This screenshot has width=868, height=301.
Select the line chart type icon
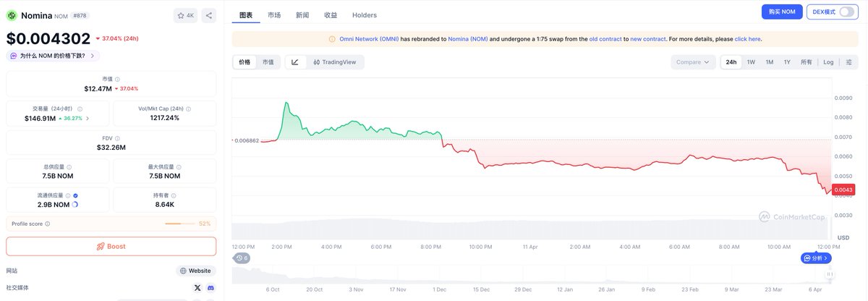[x=295, y=62]
